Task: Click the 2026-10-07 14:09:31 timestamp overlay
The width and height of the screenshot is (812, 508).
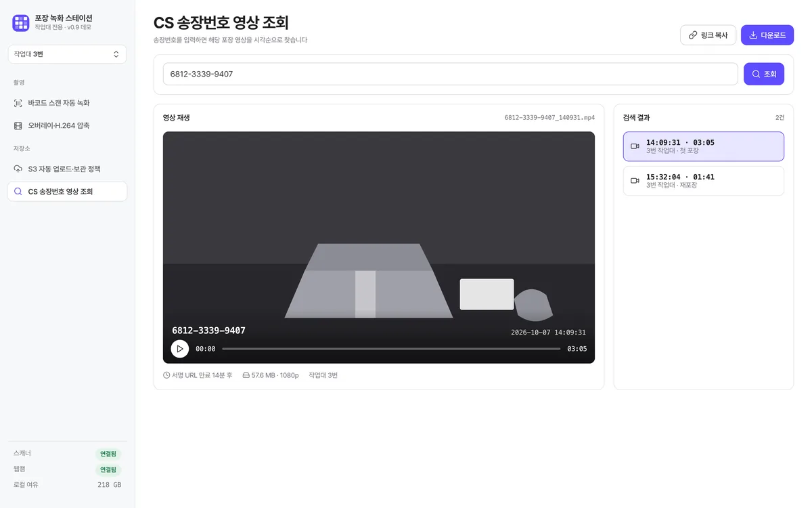Action: 548,333
